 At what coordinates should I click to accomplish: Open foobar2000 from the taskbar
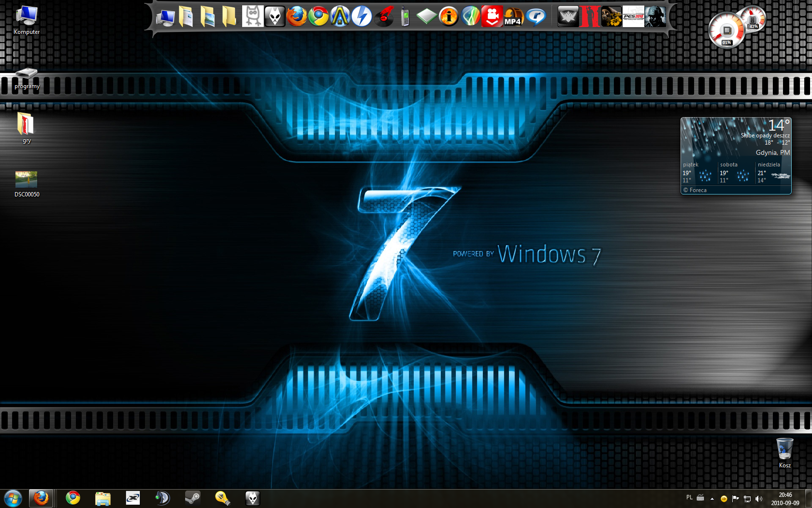tap(253, 498)
